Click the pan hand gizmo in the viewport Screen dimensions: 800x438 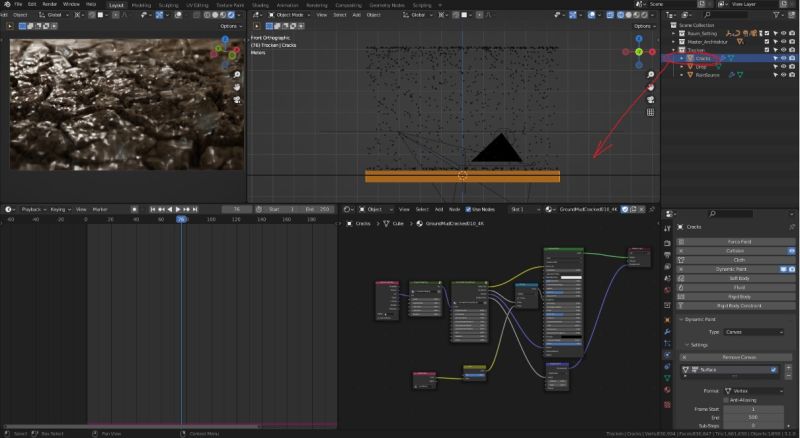coord(651,87)
